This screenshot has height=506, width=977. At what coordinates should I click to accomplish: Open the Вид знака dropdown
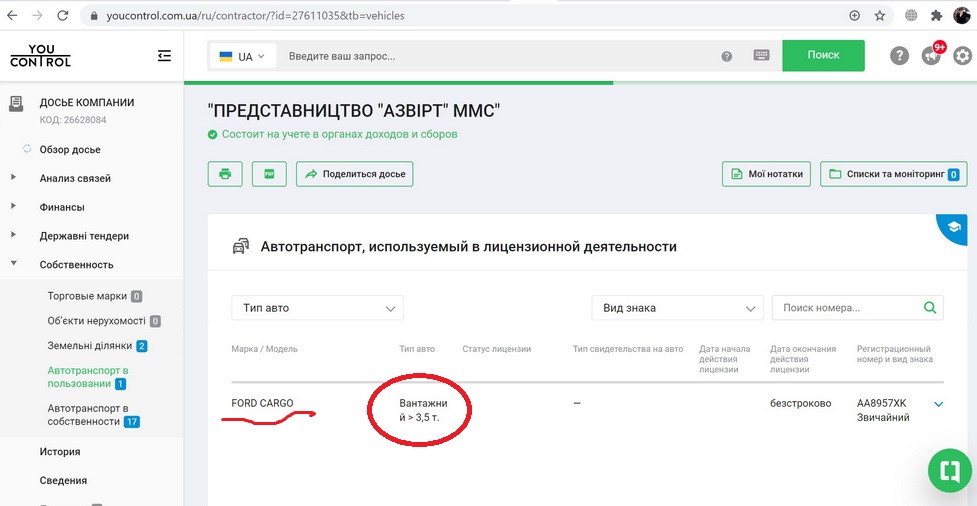point(677,308)
